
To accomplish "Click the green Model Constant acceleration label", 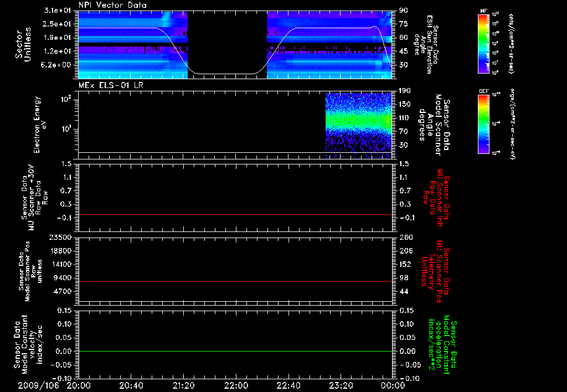I will coord(442,343).
